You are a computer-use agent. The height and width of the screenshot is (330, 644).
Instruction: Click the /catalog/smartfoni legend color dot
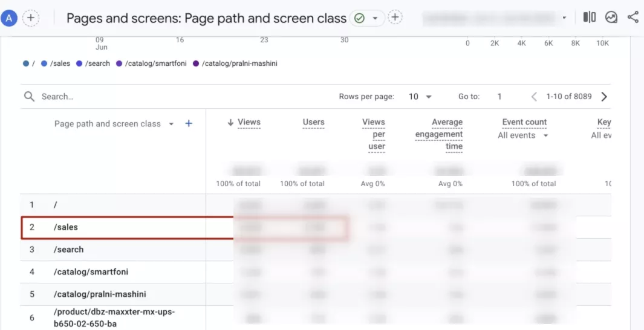119,63
